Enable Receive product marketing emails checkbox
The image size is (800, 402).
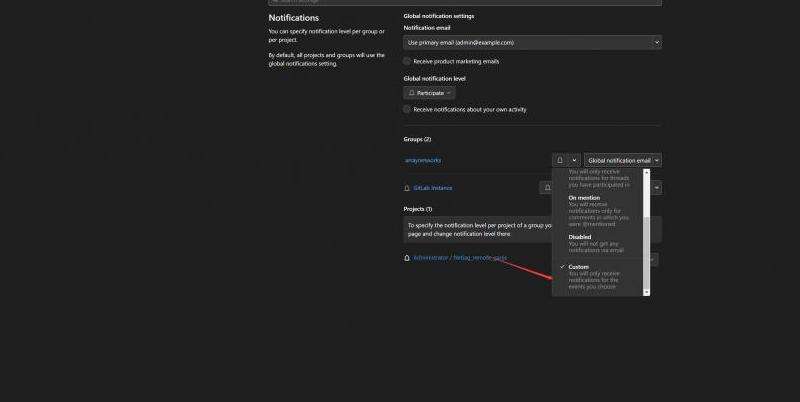pyautogui.click(x=407, y=61)
